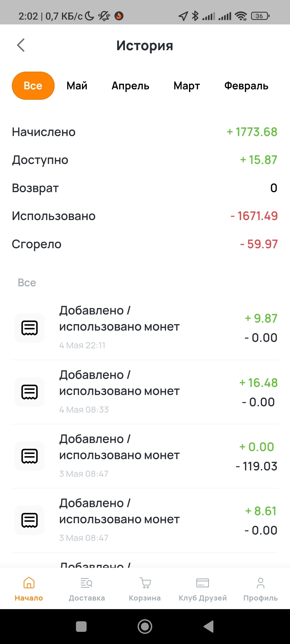Image resolution: width=290 pixels, height=644 pixels.
Task: Tap the Сгорело expired amount row
Action: point(145,244)
